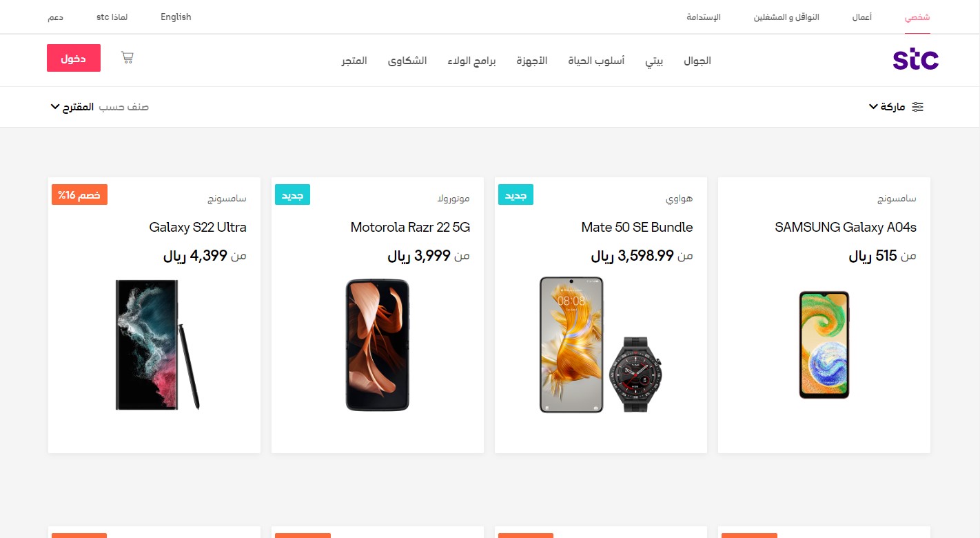Open the دعم support link
The width and height of the screenshot is (980, 538).
[56, 17]
